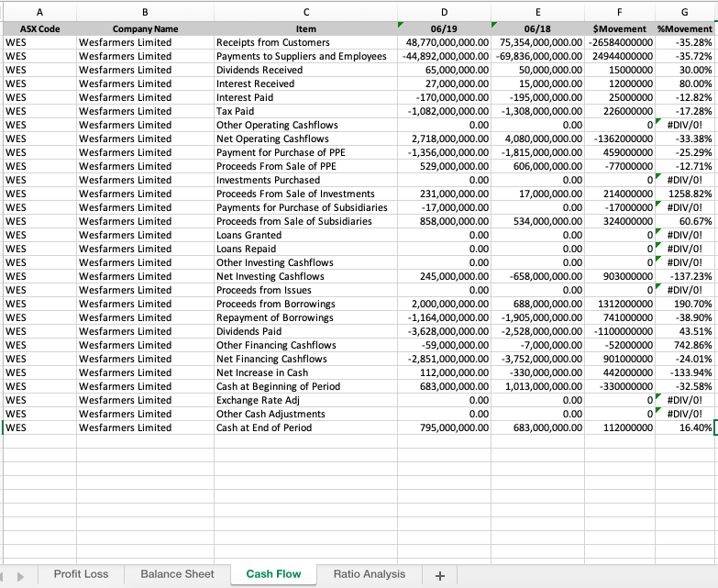Select Payments to Suppliers and Employees cell
The height and width of the screenshot is (588, 718).
[306, 56]
